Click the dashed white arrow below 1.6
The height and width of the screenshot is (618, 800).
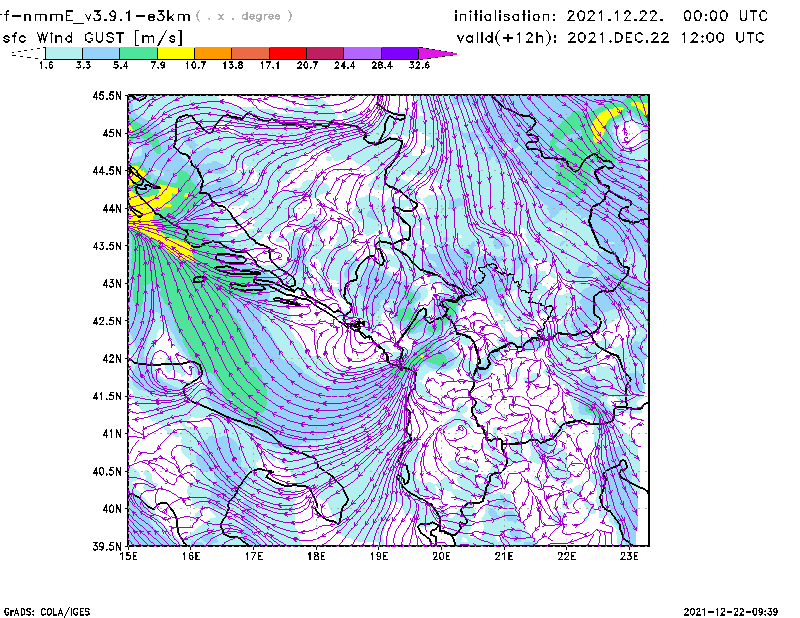tap(28, 53)
